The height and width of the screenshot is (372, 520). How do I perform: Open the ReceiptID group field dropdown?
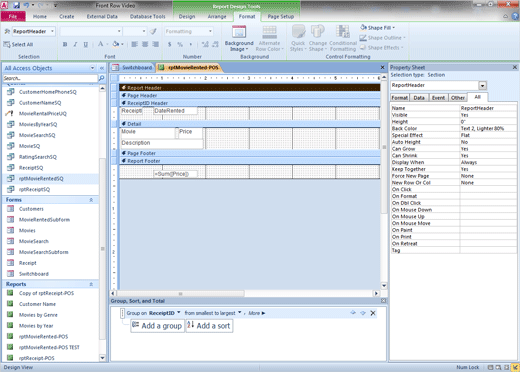click(179, 313)
